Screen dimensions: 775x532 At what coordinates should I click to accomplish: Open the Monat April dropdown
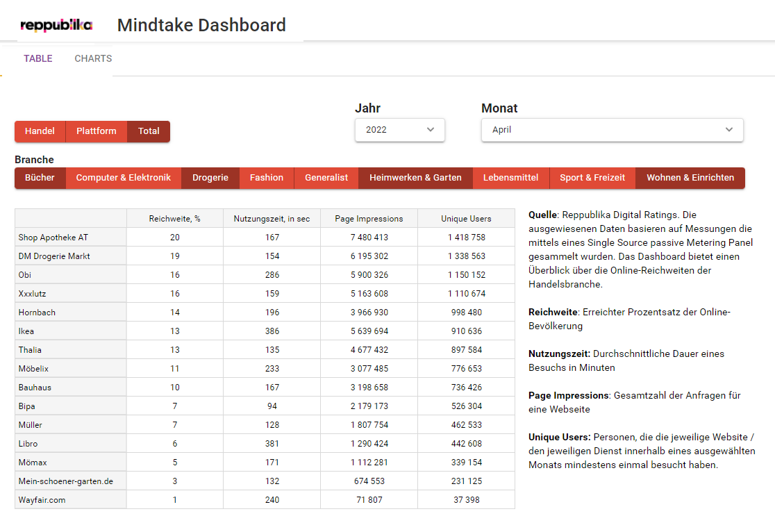(612, 130)
